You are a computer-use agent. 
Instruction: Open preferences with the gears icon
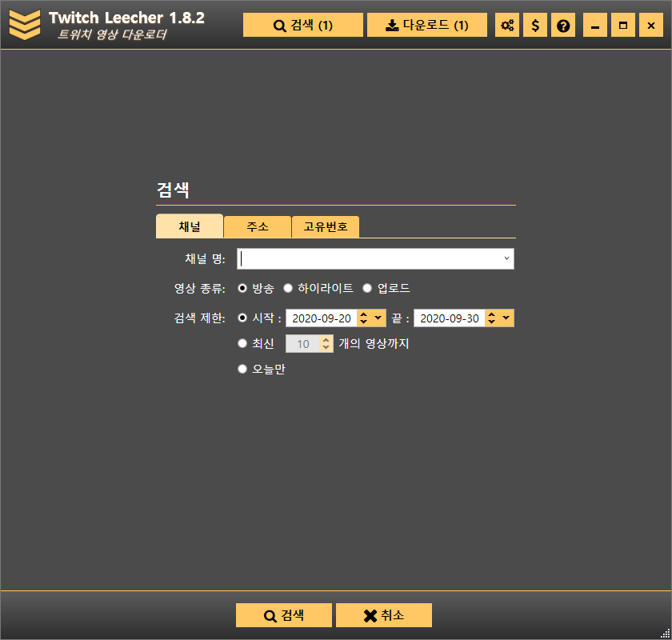[x=507, y=25]
